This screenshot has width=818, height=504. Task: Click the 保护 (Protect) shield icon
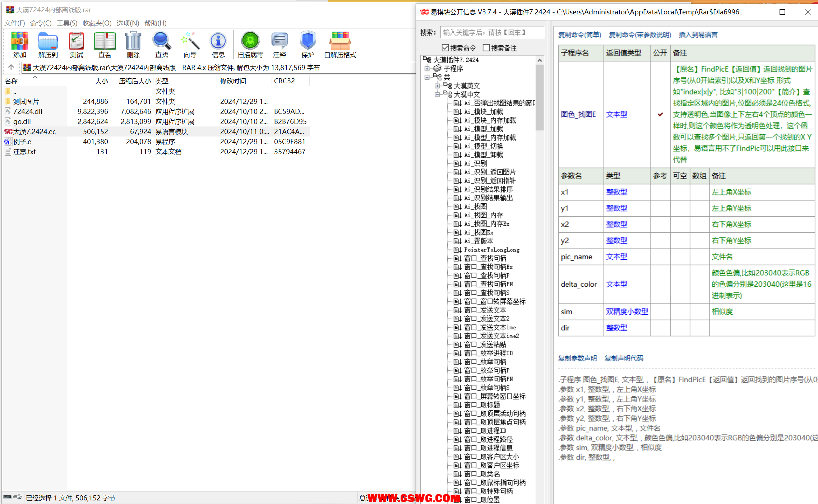coord(308,45)
